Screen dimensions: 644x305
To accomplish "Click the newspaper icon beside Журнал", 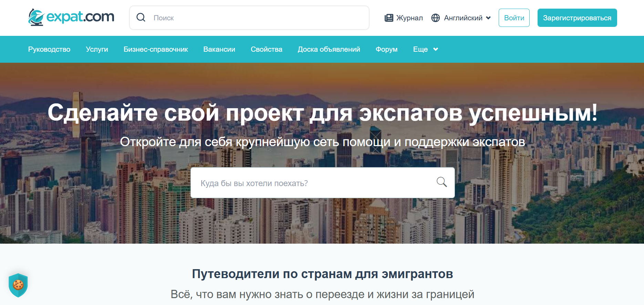I will click(x=389, y=18).
